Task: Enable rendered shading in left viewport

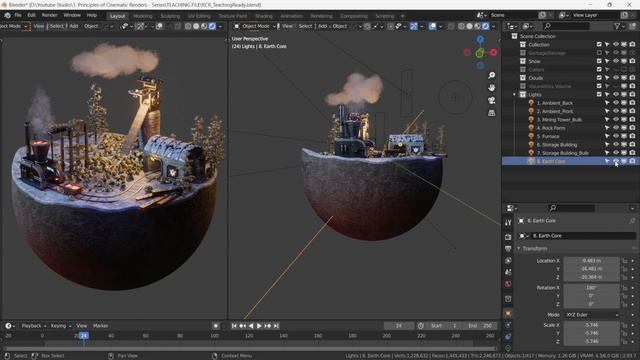Action: [x=212, y=26]
